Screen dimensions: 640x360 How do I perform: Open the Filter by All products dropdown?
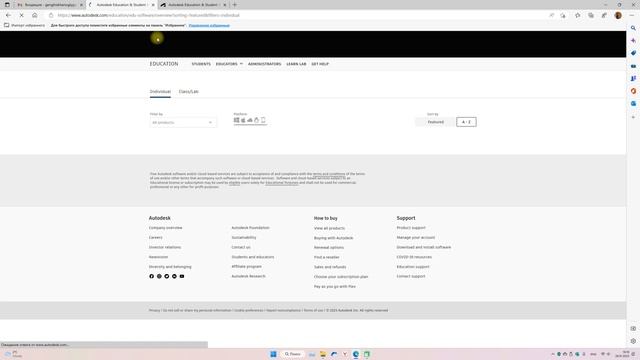(183, 122)
